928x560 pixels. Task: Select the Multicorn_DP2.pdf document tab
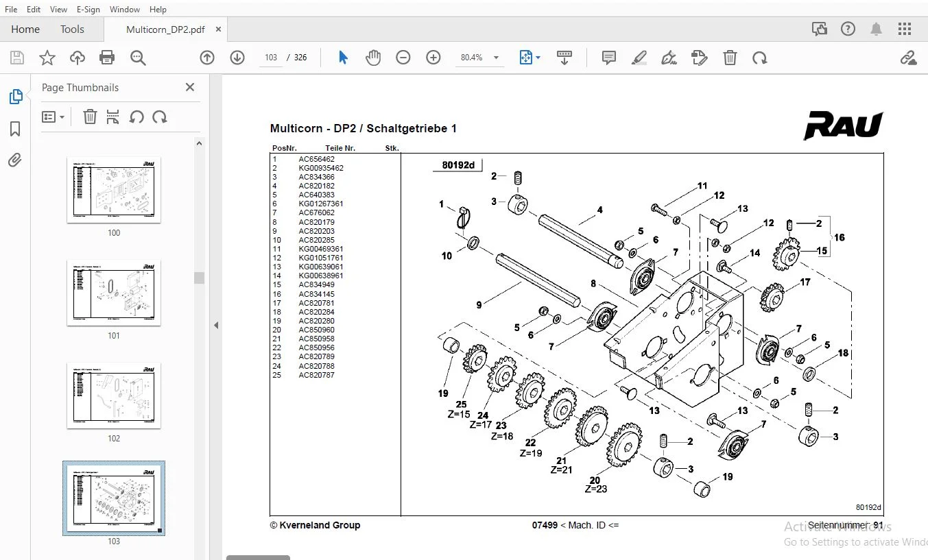click(x=165, y=29)
